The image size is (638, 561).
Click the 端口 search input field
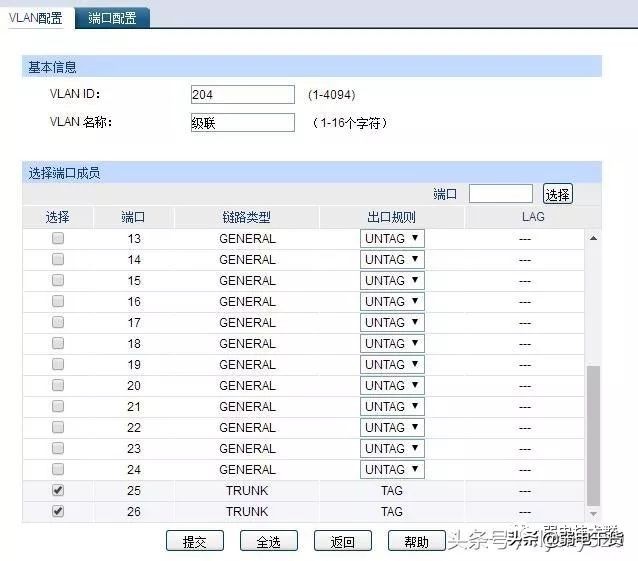500,193
